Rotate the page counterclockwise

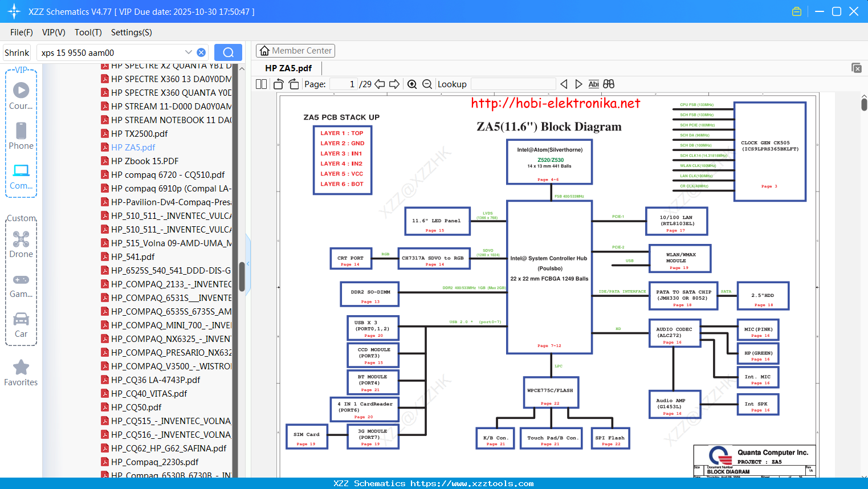pos(279,84)
